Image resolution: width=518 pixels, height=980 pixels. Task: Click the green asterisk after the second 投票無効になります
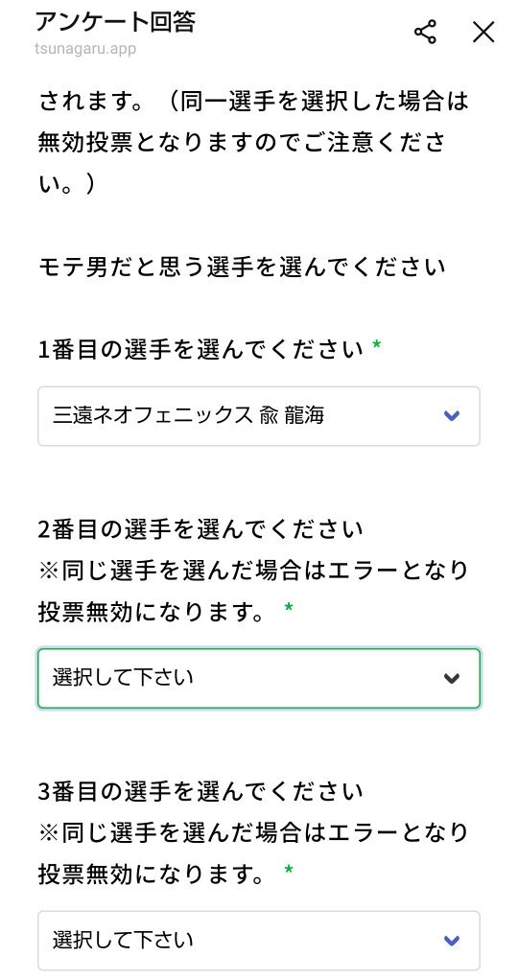[x=289, y=607]
